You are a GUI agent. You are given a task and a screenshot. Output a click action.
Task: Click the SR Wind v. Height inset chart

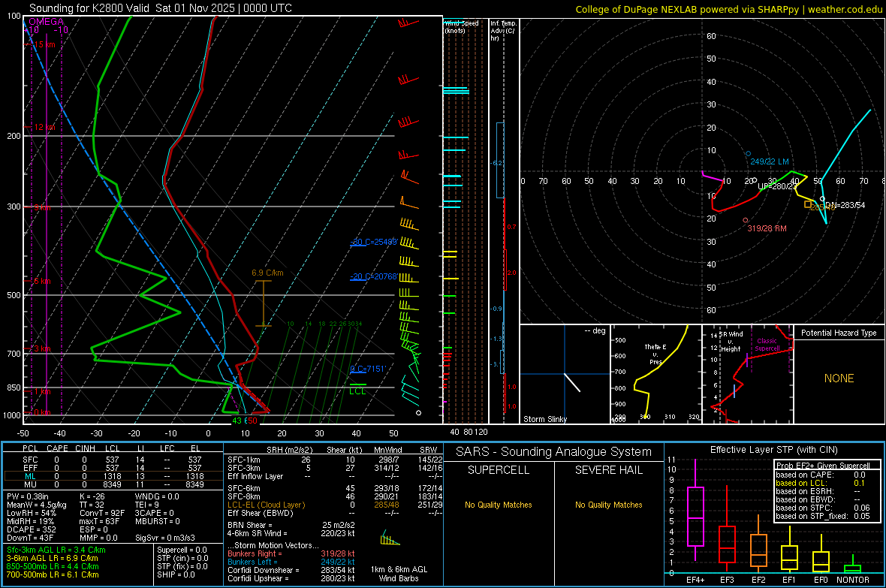[748, 374]
